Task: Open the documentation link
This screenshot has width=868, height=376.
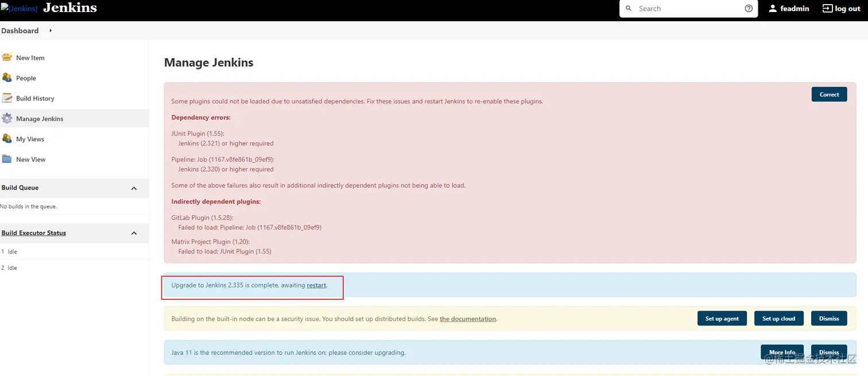Action: tap(468, 319)
